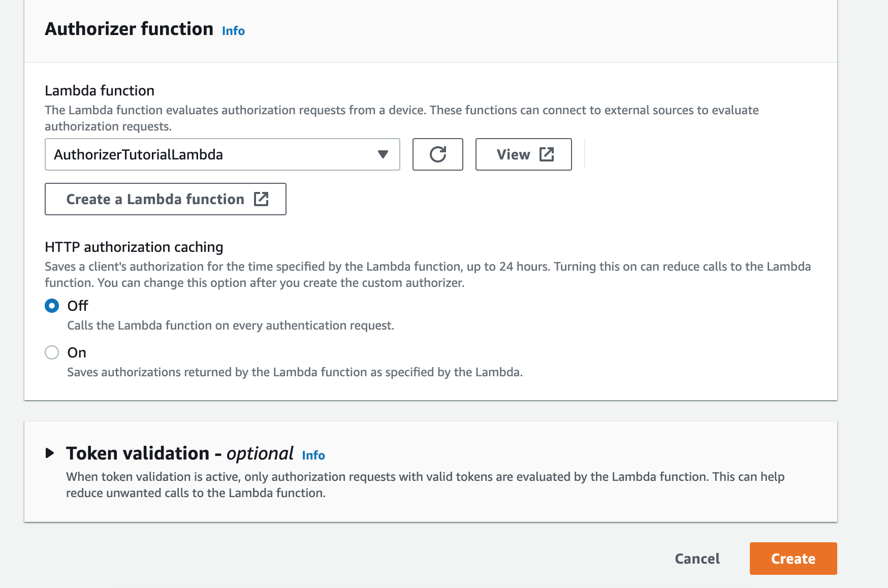Viewport: 888px width, 588px height.
Task: Open Info link beside Token validation
Action: (x=313, y=455)
